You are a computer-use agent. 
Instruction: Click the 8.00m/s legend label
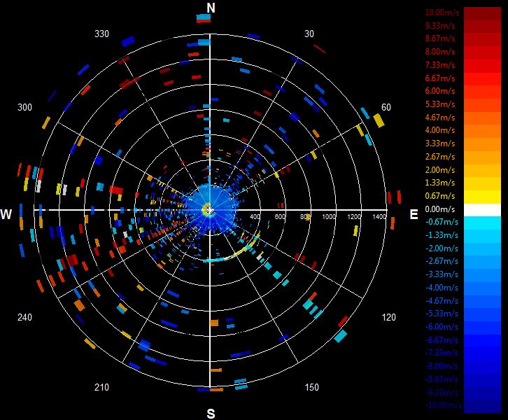click(x=440, y=52)
